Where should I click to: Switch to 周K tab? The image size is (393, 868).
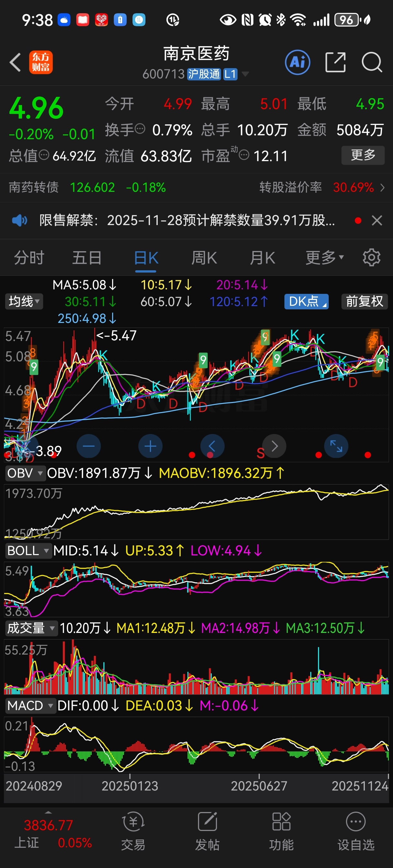204,258
